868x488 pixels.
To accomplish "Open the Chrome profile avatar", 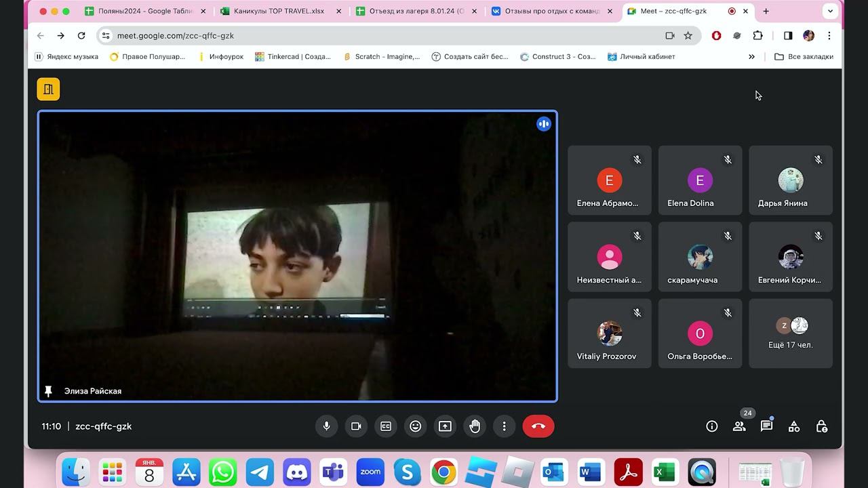I will pyautogui.click(x=808, y=35).
